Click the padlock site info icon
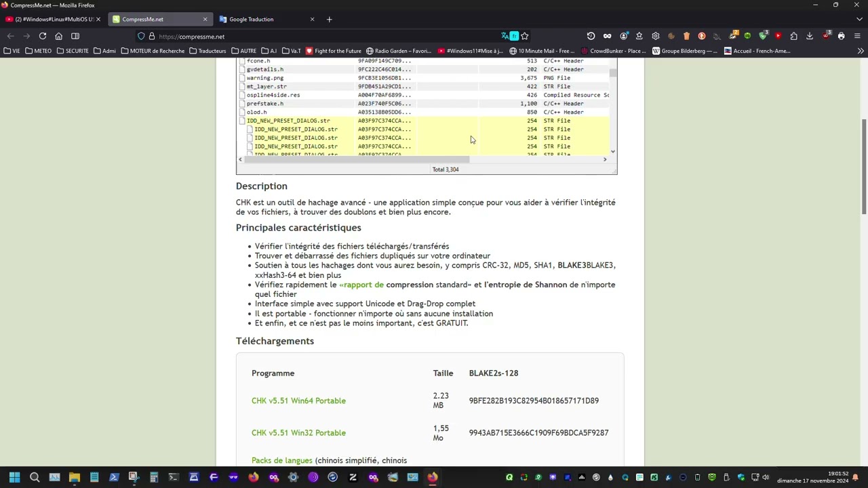This screenshot has width=868, height=488. (152, 36)
